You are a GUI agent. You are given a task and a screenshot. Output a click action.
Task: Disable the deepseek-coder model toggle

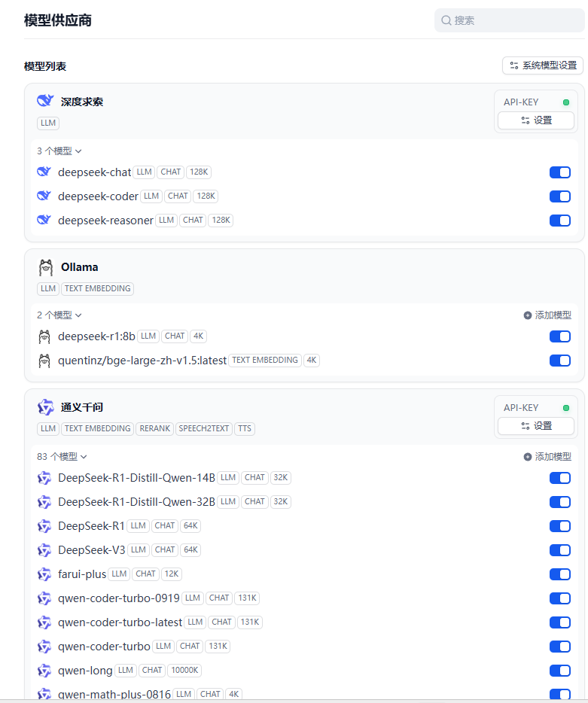tap(559, 196)
